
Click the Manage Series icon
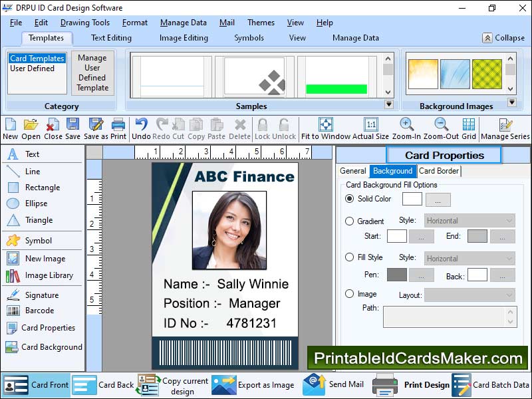coord(505,125)
